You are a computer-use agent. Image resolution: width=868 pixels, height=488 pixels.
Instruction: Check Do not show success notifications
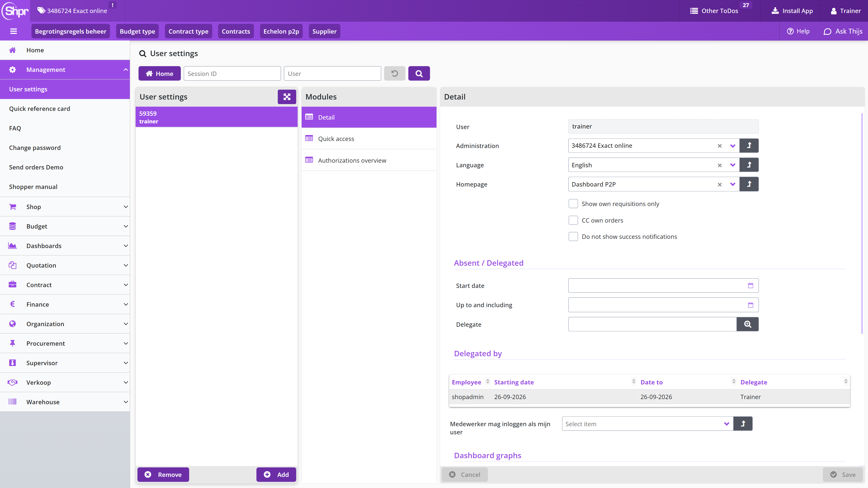573,236
